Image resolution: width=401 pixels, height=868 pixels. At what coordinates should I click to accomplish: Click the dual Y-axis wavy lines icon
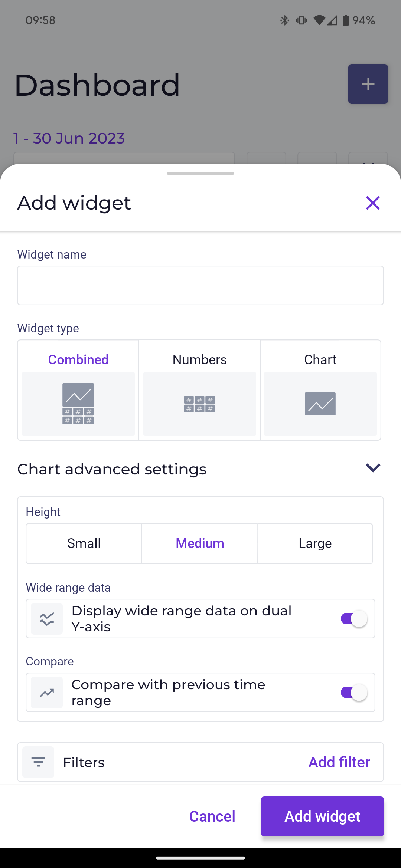tap(47, 619)
